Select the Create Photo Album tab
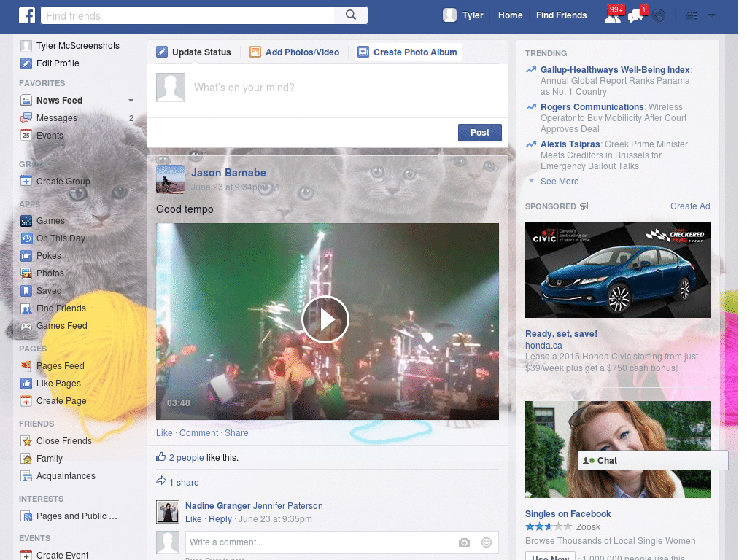This screenshot has width=747, height=560. click(408, 52)
